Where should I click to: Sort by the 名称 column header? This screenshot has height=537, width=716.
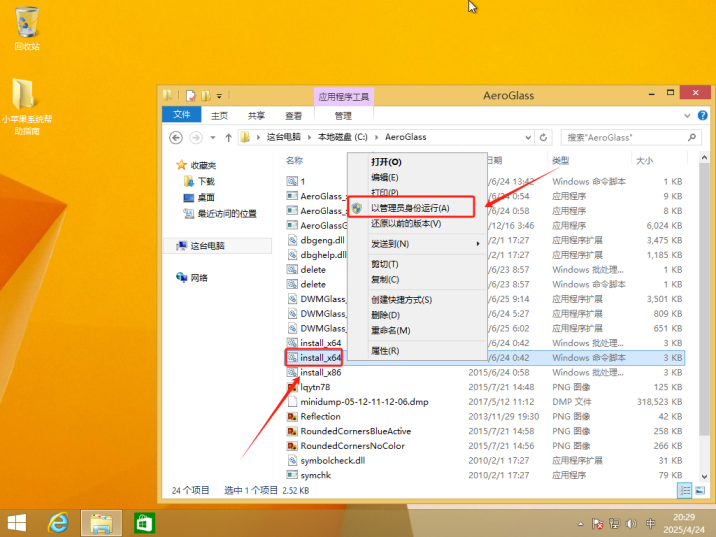tap(295, 160)
